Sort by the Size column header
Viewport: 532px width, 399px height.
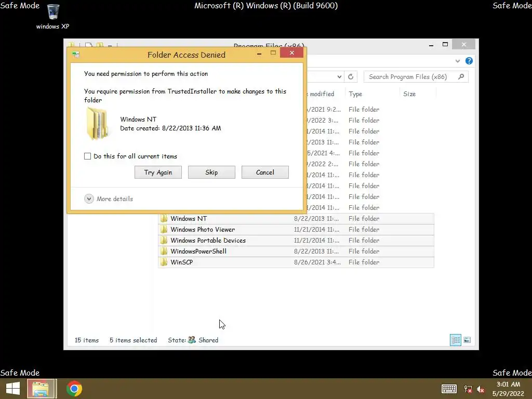[x=409, y=94]
